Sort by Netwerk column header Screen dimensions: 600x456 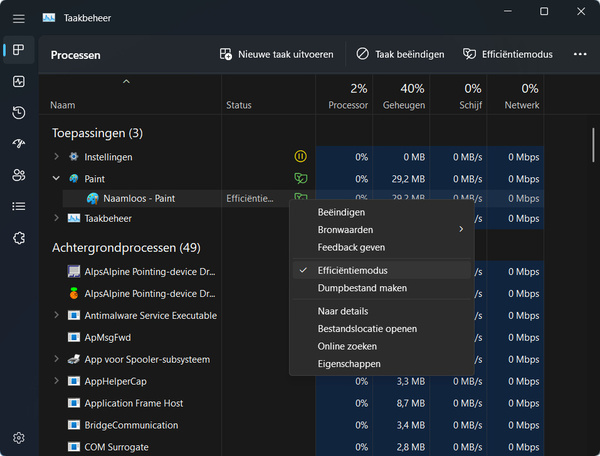pos(515,96)
